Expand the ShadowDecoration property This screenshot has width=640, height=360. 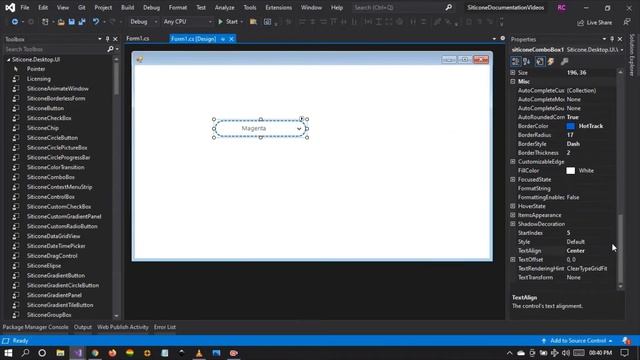[x=513, y=224]
